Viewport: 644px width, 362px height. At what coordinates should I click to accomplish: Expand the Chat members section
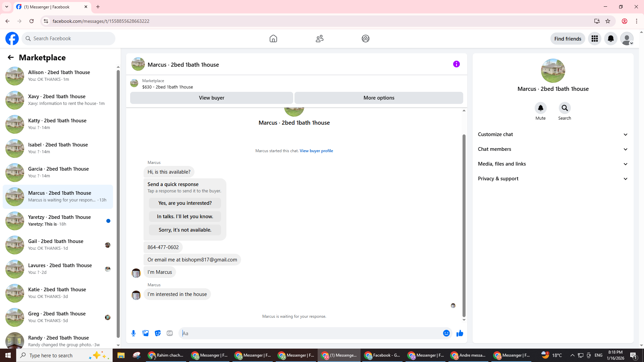point(553,149)
